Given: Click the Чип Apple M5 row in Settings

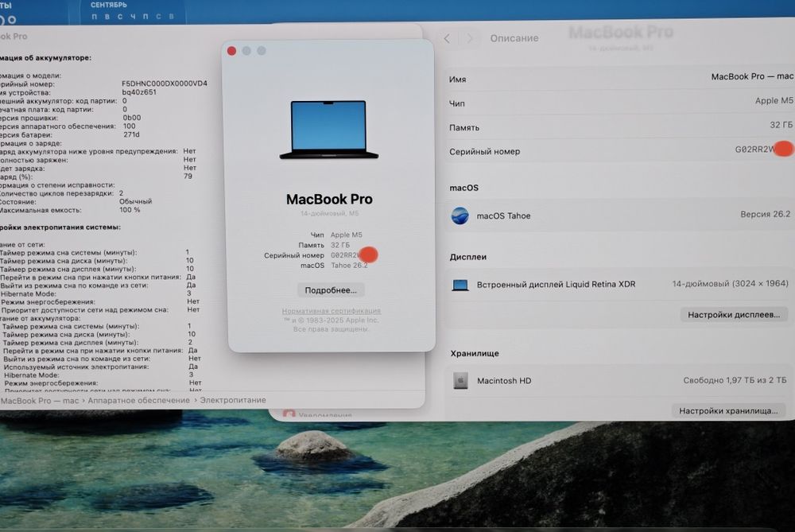Looking at the screenshot, I should point(621,102).
